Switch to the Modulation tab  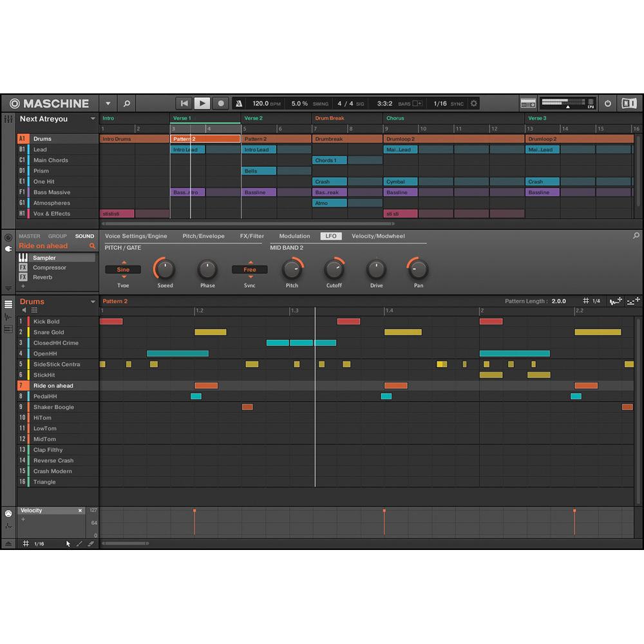[x=294, y=236]
